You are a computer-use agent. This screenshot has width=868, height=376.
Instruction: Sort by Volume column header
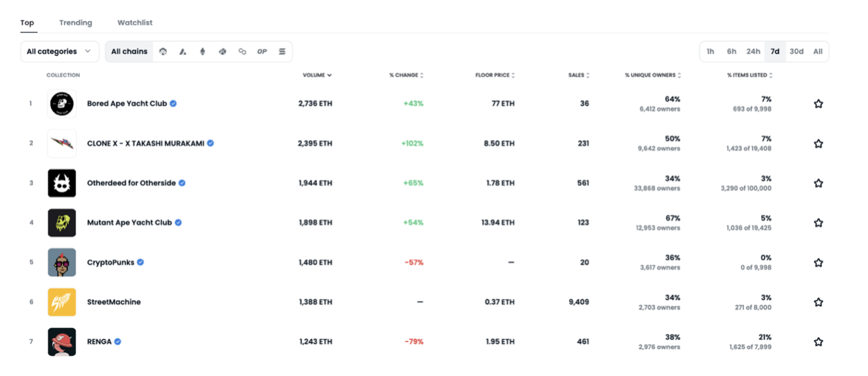pyautogui.click(x=317, y=75)
